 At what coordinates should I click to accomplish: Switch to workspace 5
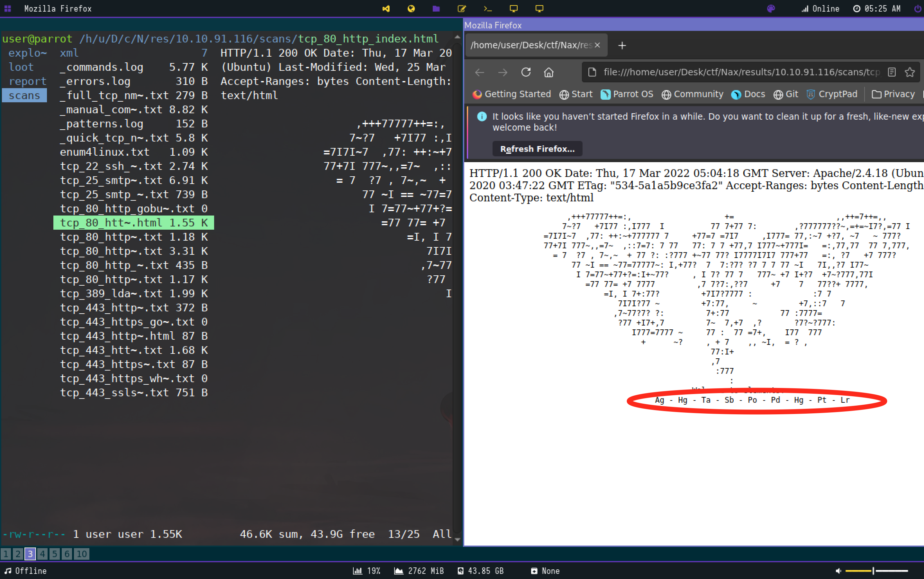54,554
